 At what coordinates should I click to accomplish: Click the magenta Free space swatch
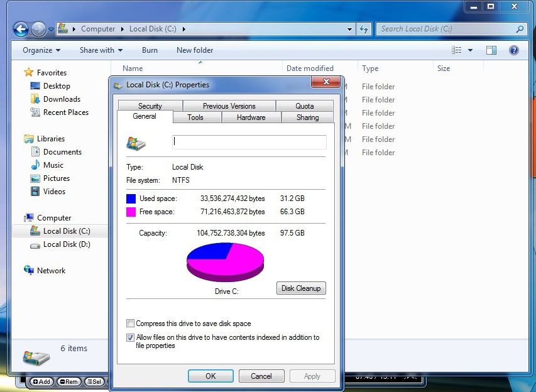(131, 212)
